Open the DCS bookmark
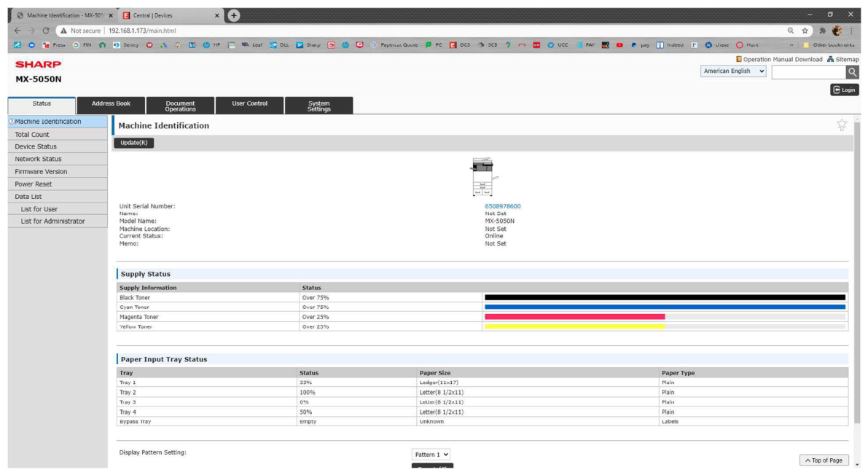Screen dimensions: 868x475 [x=459, y=45]
